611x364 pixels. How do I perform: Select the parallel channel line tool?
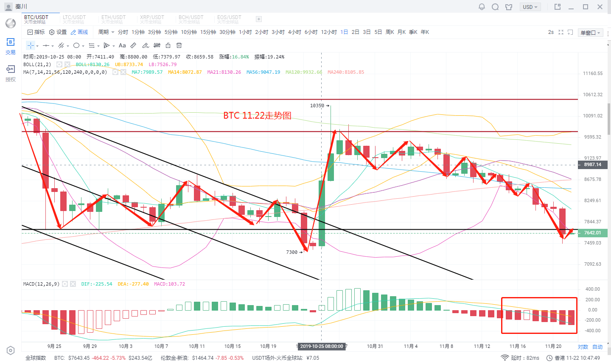click(61, 45)
